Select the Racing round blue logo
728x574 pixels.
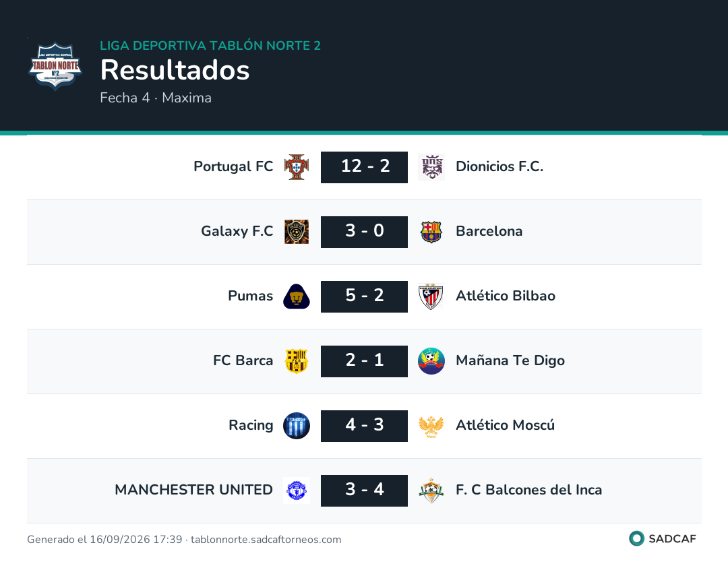click(297, 426)
